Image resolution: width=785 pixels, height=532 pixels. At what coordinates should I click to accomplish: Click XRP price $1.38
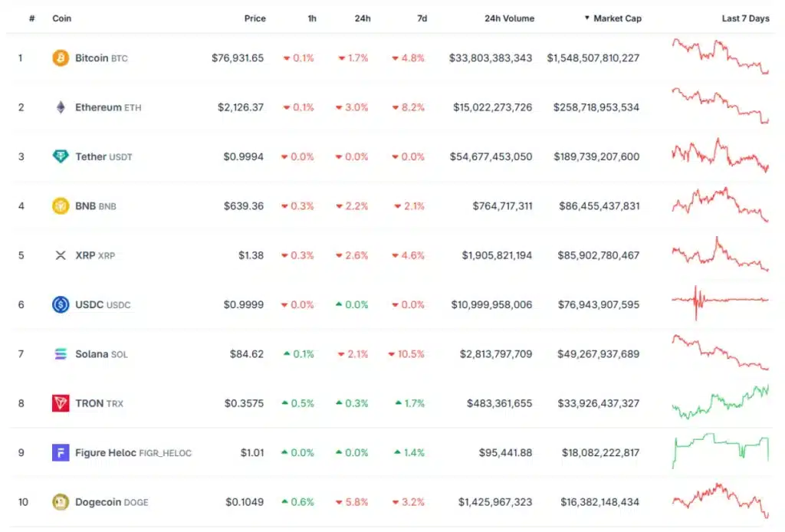tap(251, 255)
